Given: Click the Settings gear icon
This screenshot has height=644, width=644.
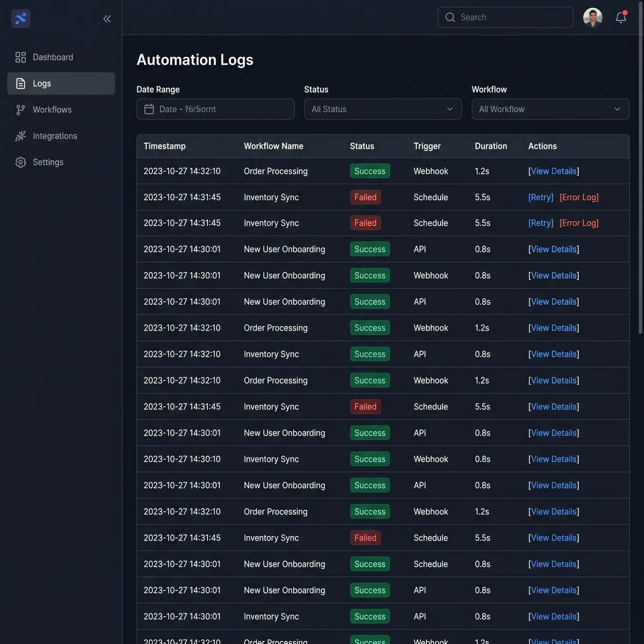Looking at the screenshot, I should pos(21,162).
